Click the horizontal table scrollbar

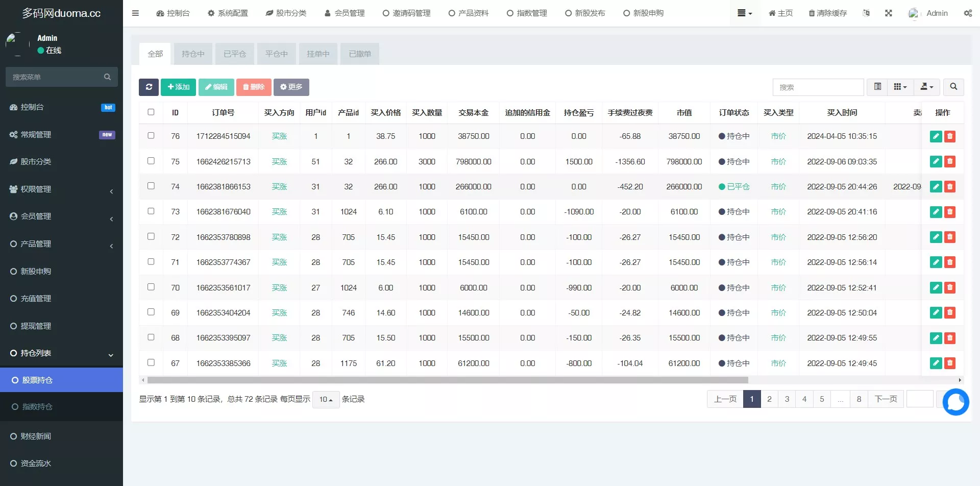tap(447, 380)
